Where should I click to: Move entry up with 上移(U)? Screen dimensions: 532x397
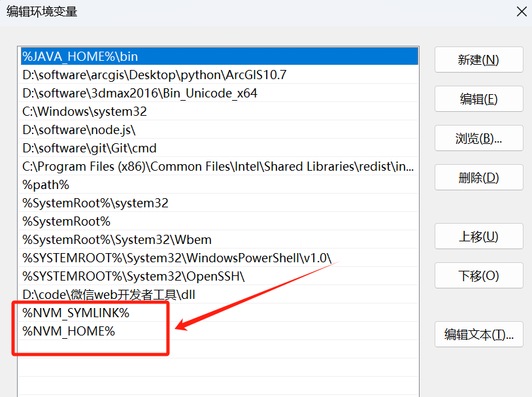pos(478,236)
